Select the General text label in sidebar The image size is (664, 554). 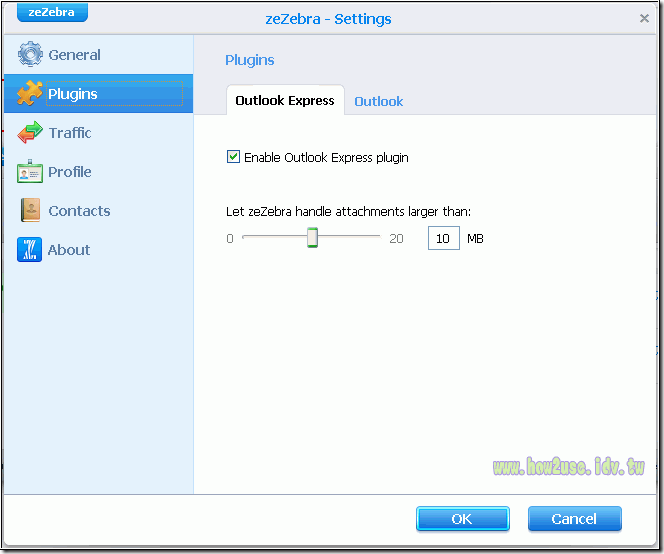tap(74, 55)
